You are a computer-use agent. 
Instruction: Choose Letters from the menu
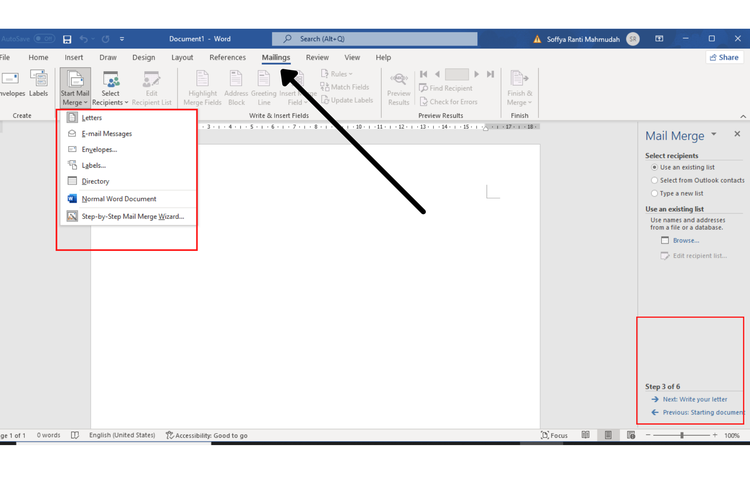[x=128, y=118]
